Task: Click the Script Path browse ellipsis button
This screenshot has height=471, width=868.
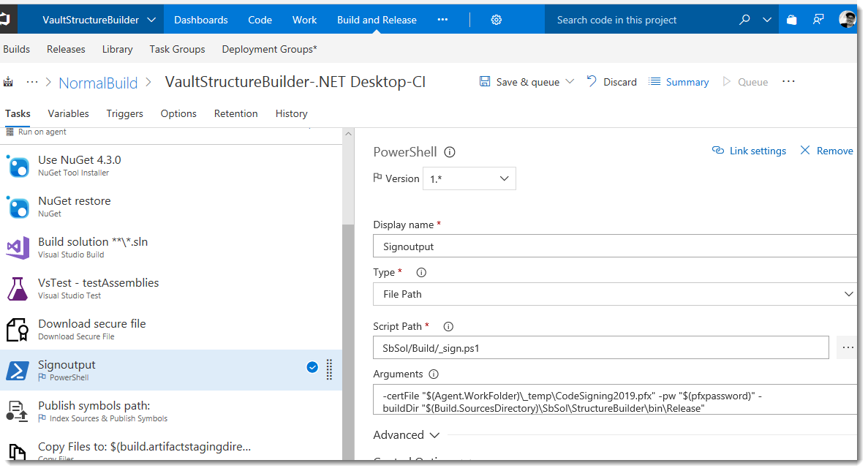Action: (847, 347)
